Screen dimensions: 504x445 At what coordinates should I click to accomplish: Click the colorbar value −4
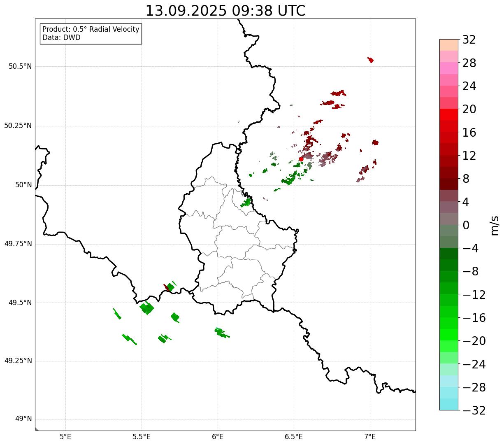470,248
